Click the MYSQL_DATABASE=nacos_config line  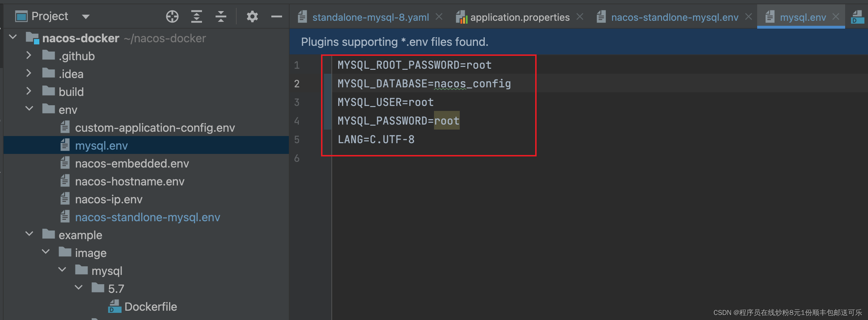pos(424,84)
